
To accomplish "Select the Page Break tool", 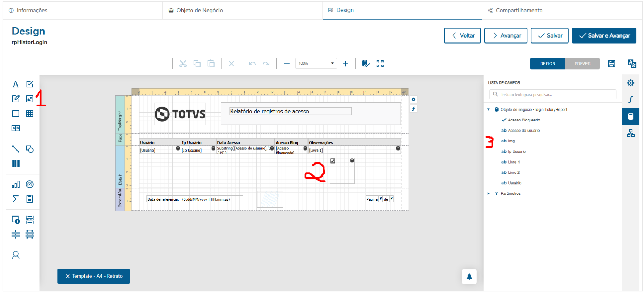I will tap(30, 220).
